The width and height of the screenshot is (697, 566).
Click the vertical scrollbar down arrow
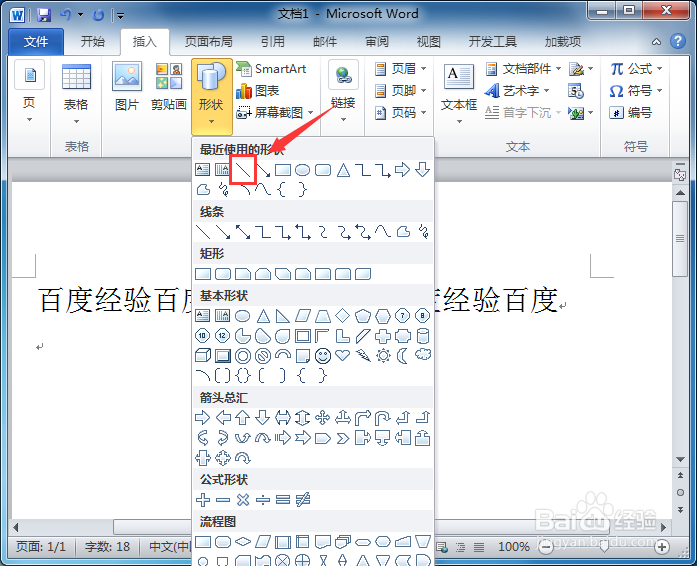click(x=680, y=459)
